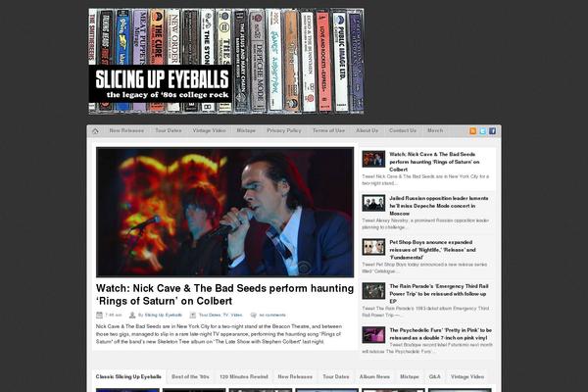Image resolution: width=588 pixels, height=392 pixels.
Task: Click the Tour Dates, TV, Video categories link
Action: tap(220, 316)
